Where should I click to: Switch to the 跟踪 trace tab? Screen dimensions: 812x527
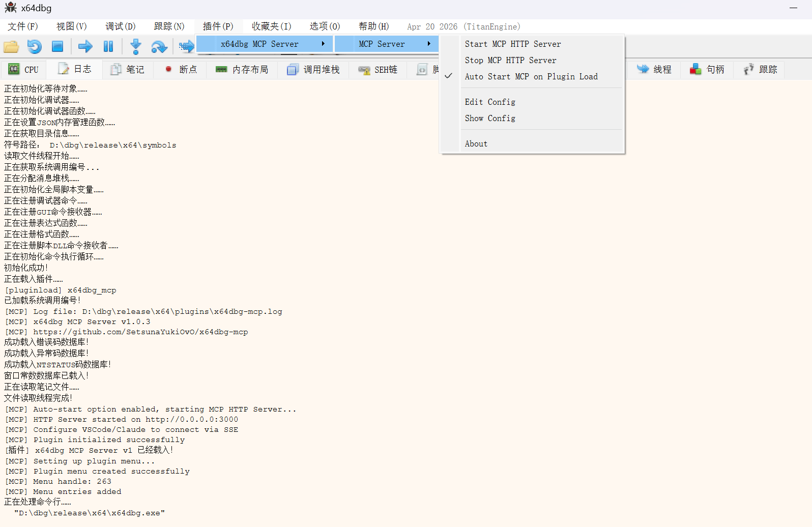pyautogui.click(x=760, y=70)
